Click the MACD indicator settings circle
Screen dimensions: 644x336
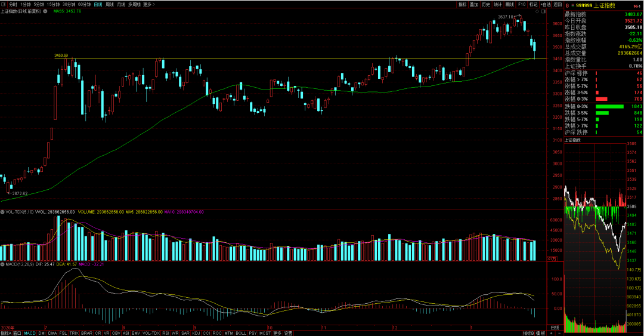click(2, 264)
